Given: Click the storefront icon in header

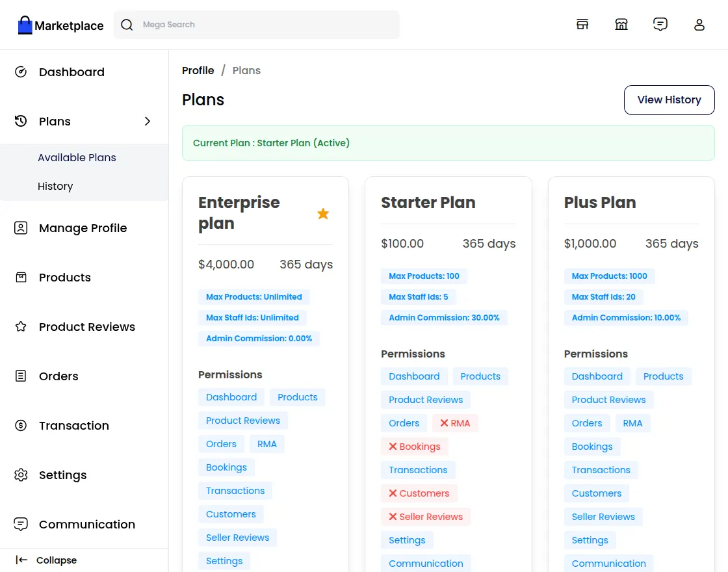Looking at the screenshot, I should pos(621,25).
